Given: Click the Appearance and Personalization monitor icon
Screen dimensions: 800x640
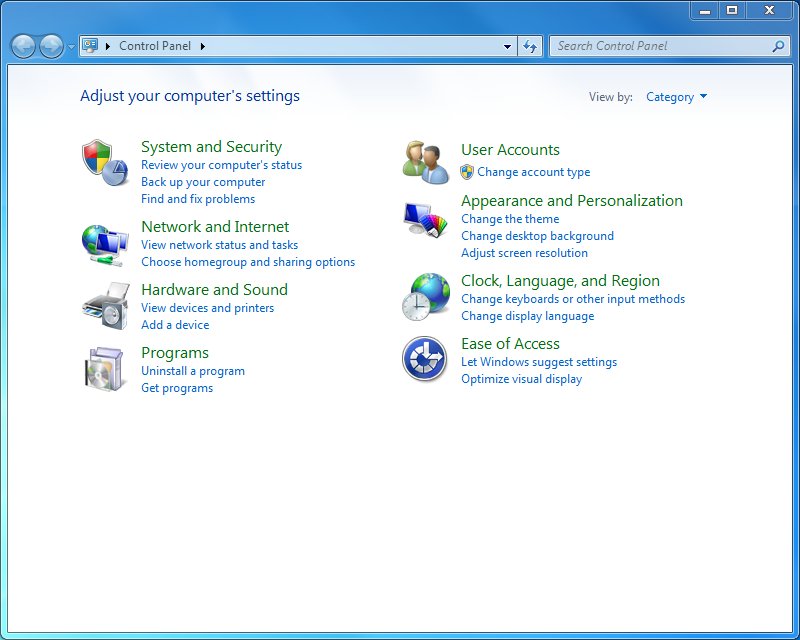Looking at the screenshot, I should (x=426, y=220).
